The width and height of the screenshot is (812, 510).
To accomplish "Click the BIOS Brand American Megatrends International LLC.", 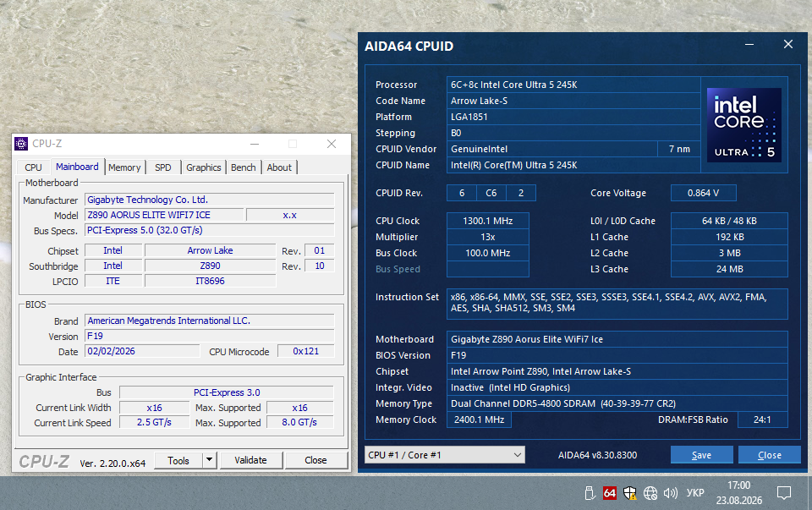I will coord(210,321).
